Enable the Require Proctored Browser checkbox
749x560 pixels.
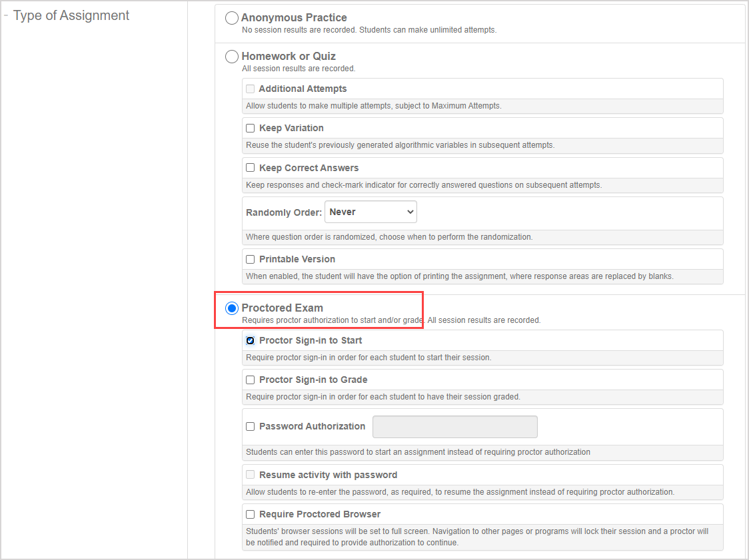point(251,514)
